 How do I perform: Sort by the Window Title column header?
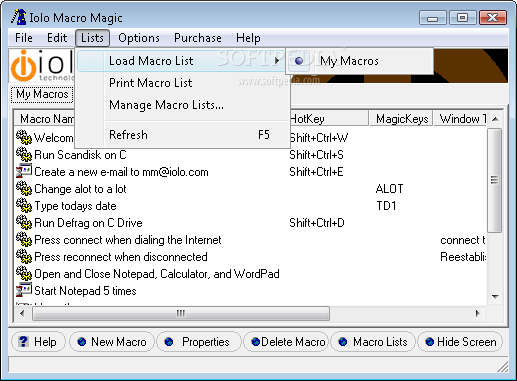coord(460,118)
